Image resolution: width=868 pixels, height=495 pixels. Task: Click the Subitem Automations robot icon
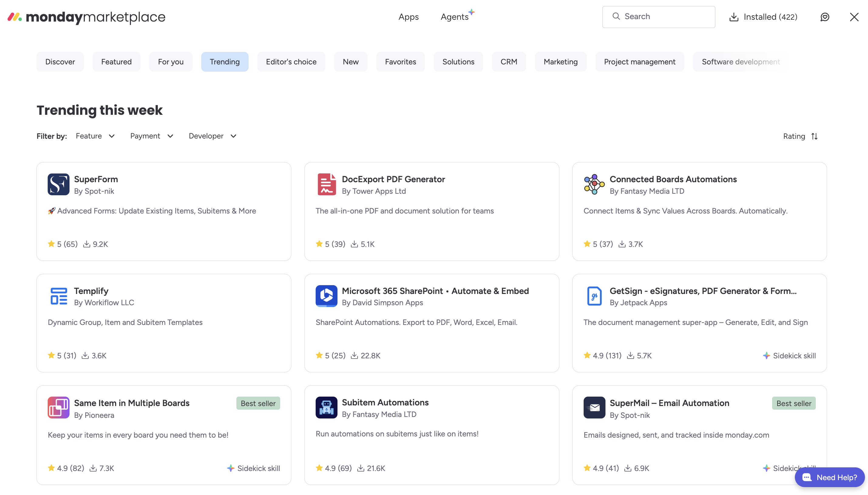326,407
